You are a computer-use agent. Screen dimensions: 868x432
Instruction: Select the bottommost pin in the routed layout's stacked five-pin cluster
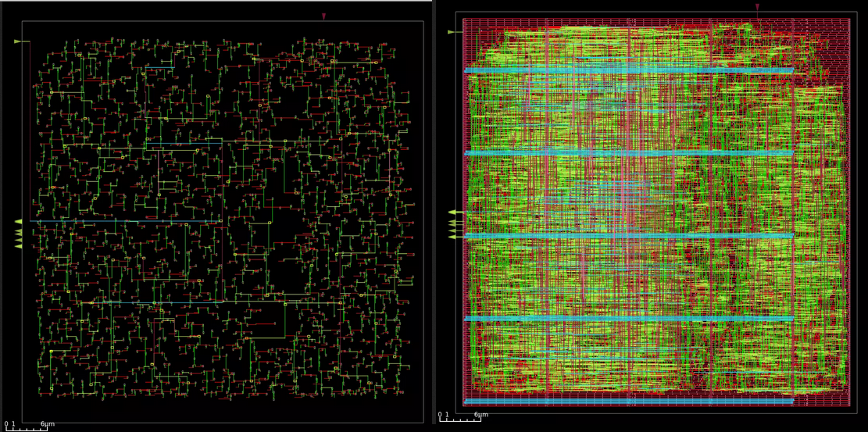pyautogui.click(x=452, y=237)
